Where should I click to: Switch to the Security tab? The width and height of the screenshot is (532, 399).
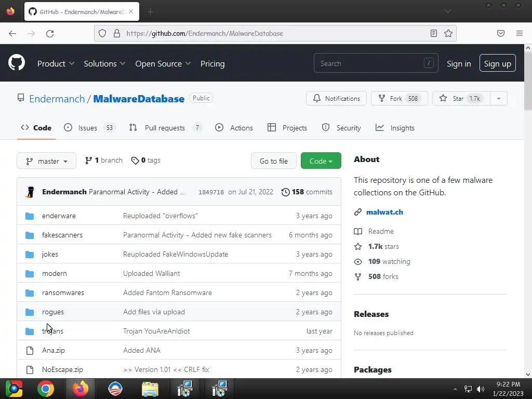click(x=341, y=128)
